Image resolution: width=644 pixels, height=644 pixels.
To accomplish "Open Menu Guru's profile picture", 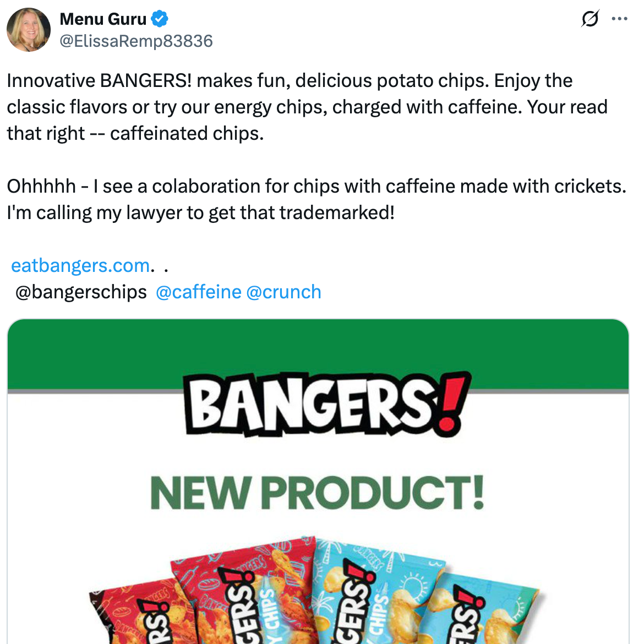I will pos(28,30).
